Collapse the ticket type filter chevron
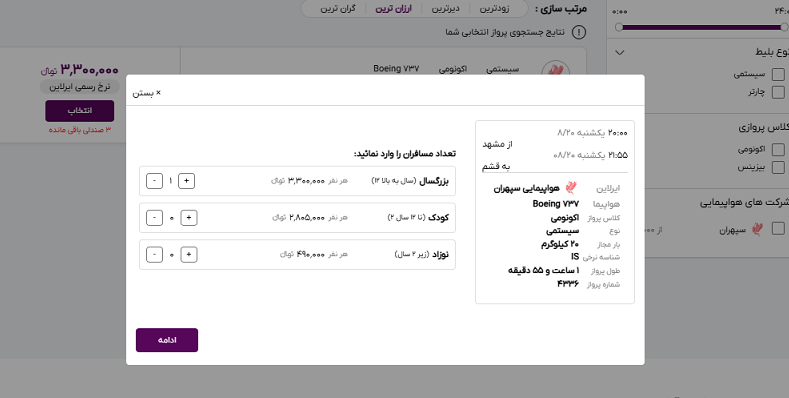Viewport: 789px width, 398px height. pos(620,52)
